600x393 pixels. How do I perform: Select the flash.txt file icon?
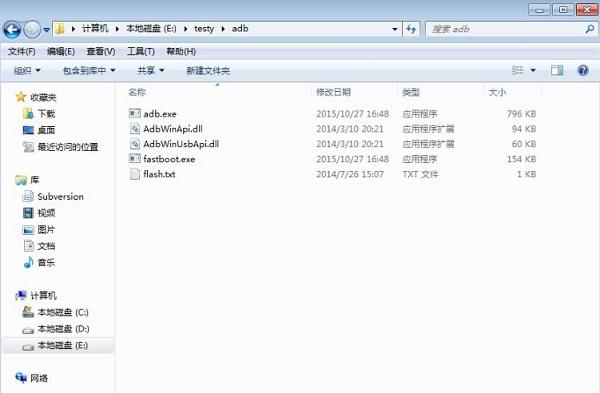pyautogui.click(x=135, y=174)
